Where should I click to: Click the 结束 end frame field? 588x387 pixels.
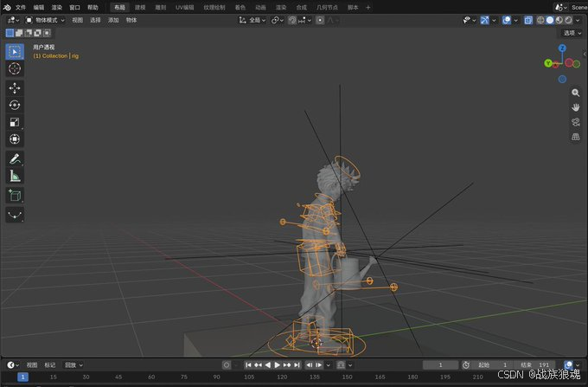(534, 364)
